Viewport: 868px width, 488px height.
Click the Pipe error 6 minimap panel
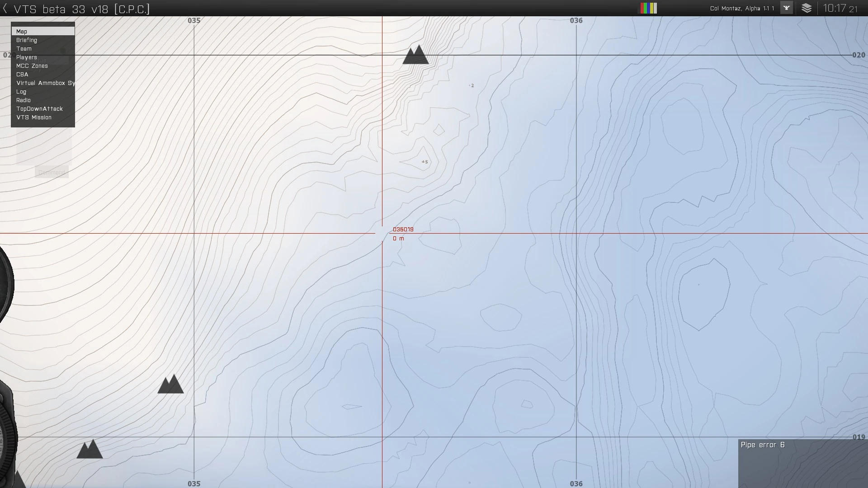tap(802, 464)
